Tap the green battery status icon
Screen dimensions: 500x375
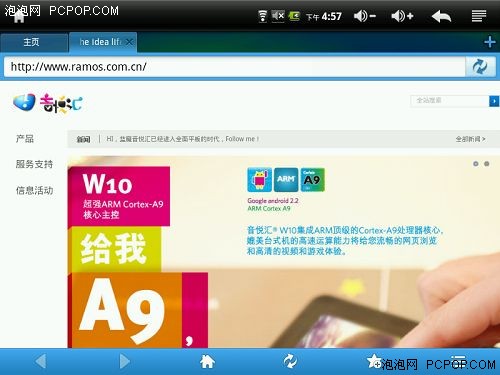294,16
